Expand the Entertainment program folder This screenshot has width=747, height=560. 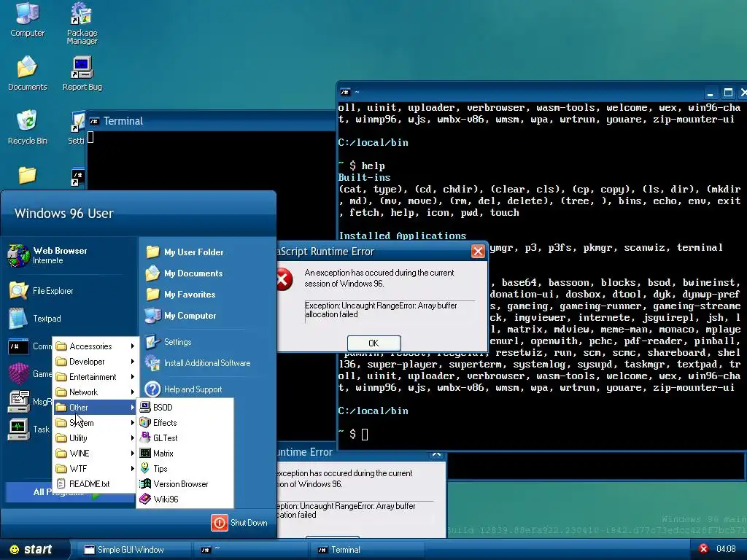coord(95,377)
